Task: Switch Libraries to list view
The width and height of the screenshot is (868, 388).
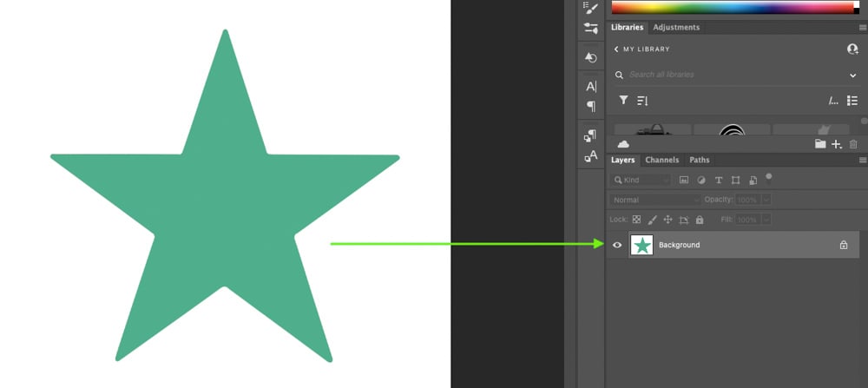Action: (x=852, y=101)
